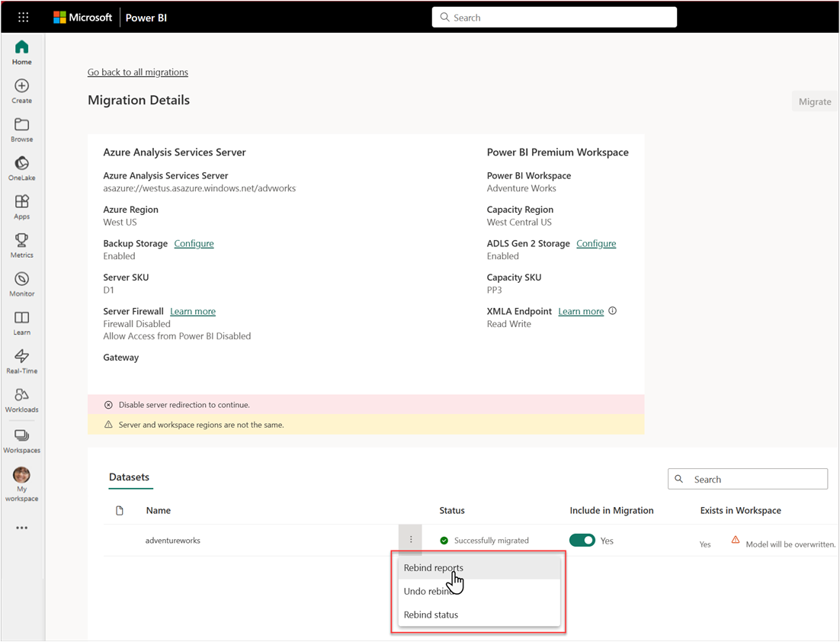The image size is (840, 642).
Task: Choose Rebind reports from the context menu
Action: click(434, 568)
